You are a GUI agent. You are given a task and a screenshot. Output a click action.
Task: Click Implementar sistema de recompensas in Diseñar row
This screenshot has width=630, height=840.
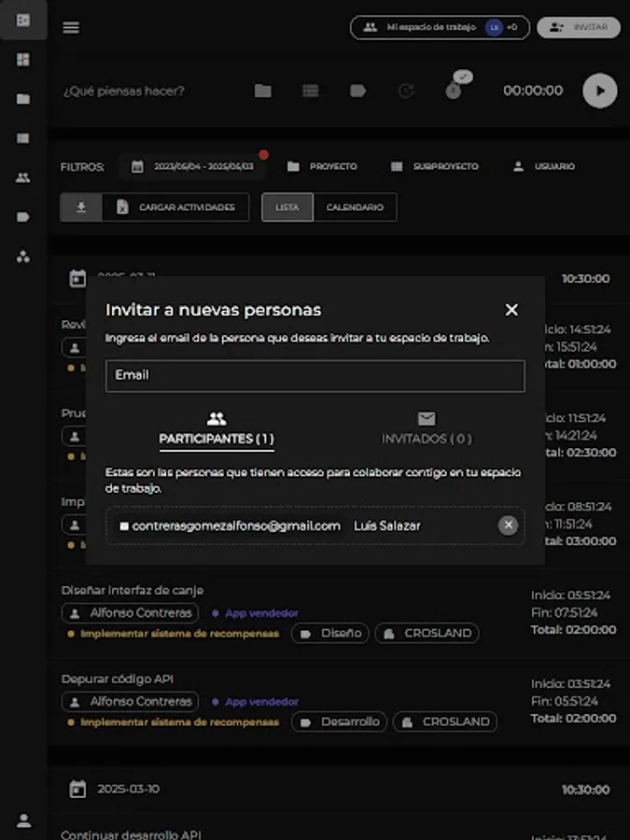tap(175, 634)
